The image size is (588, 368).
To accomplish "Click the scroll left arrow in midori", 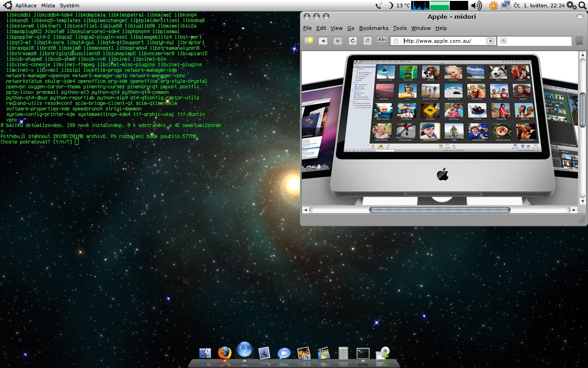I will (305, 210).
